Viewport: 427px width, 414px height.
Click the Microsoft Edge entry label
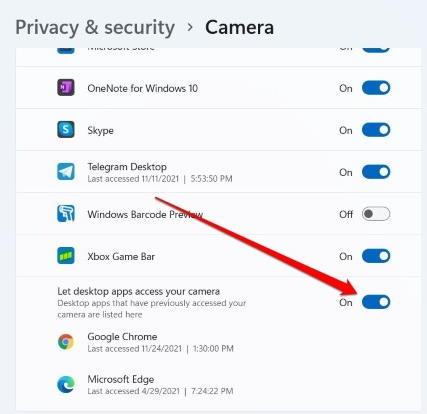(121, 379)
